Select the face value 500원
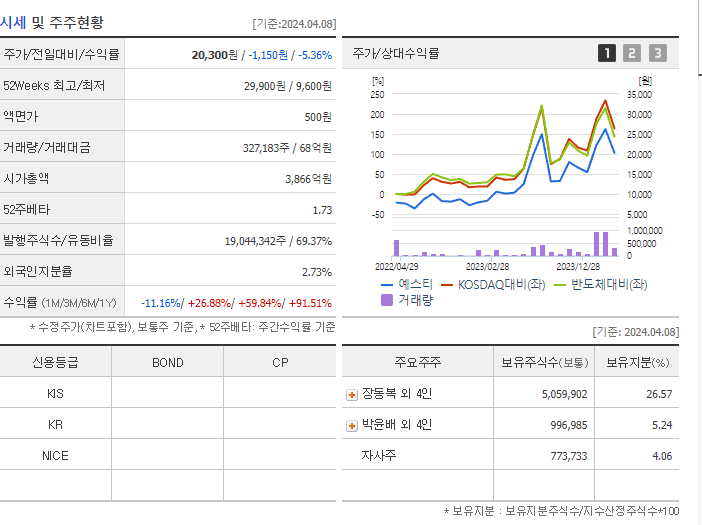This screenshot has width=702, height=525. click(318, 117)
